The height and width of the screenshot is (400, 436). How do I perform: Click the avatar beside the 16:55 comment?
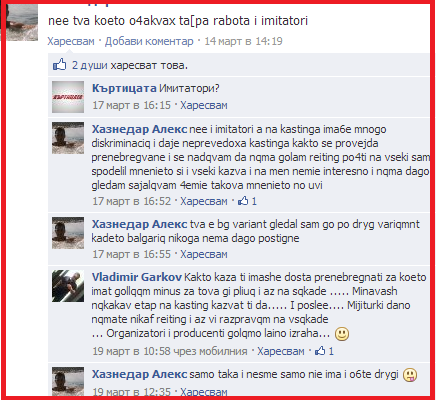(68, 233)
